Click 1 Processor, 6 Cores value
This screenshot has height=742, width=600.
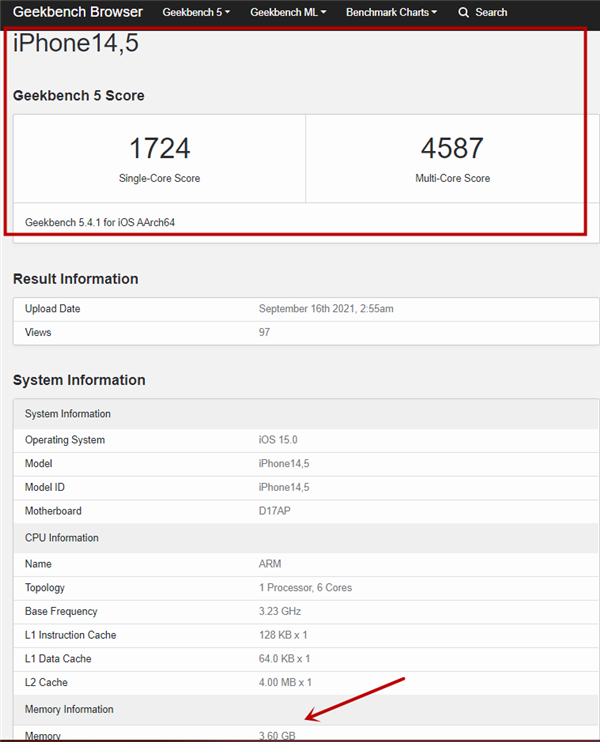(x=305, y=588)
